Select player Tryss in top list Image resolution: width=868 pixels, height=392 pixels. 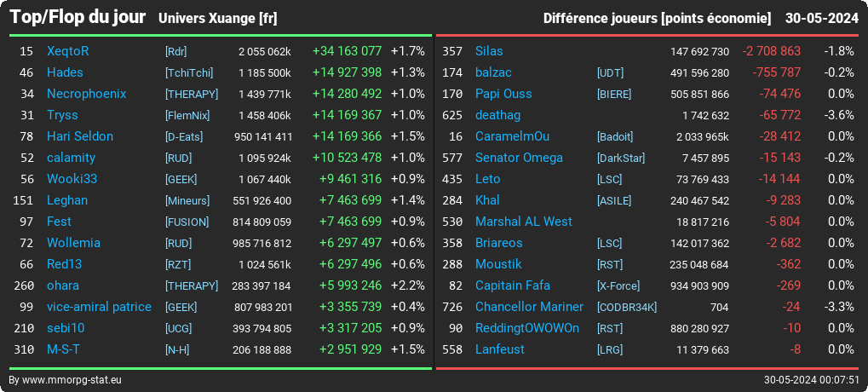pyautogui.click(x=62, y=115)
